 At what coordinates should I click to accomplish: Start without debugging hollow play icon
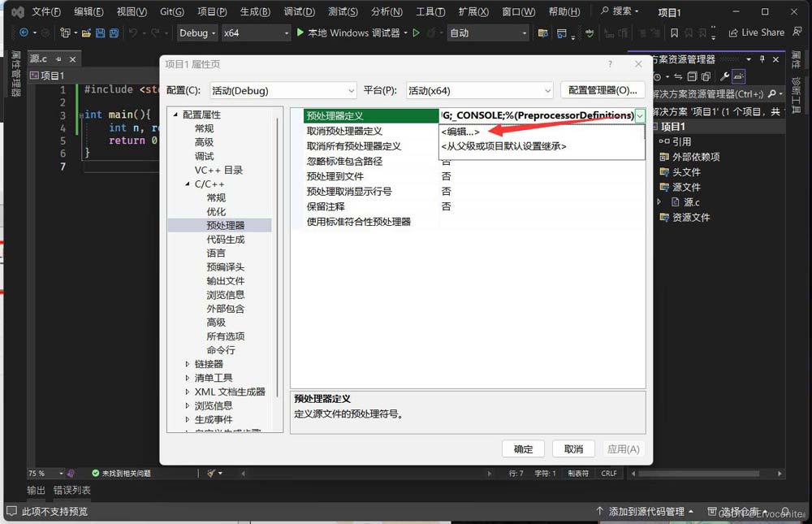[417, 32]
